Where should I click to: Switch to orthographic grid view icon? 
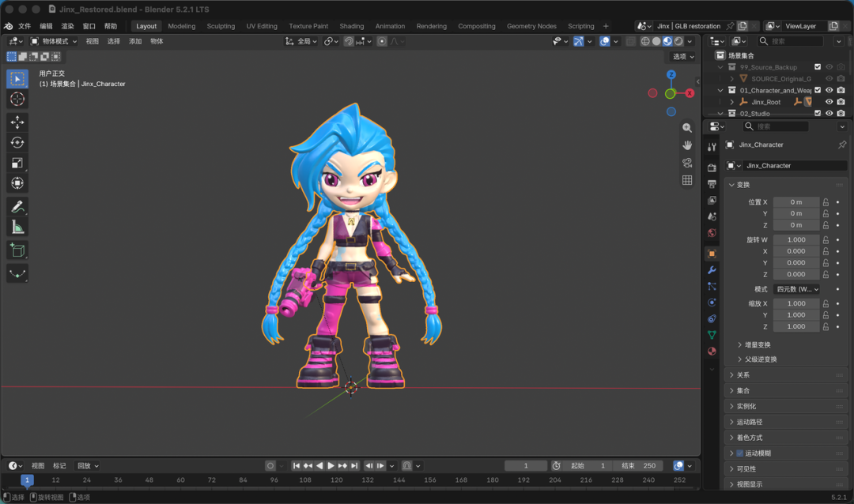pos(687,180)
